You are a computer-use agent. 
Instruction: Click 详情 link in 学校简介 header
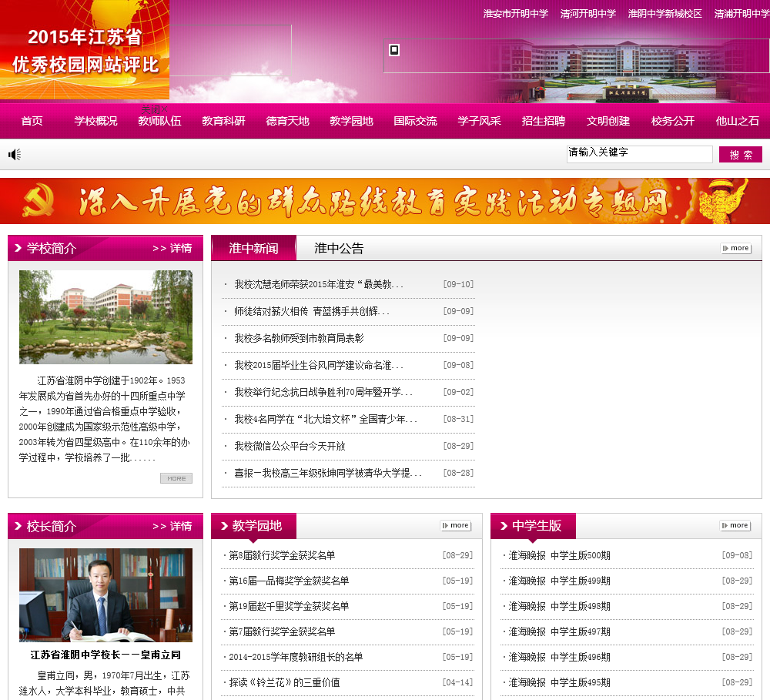point(172,248)
